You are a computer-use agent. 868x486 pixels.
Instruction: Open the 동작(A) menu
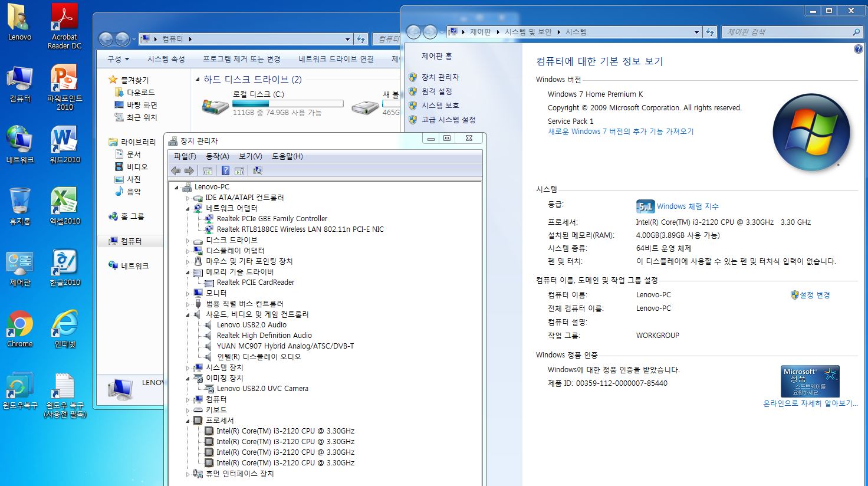click(x=217, y=156)
